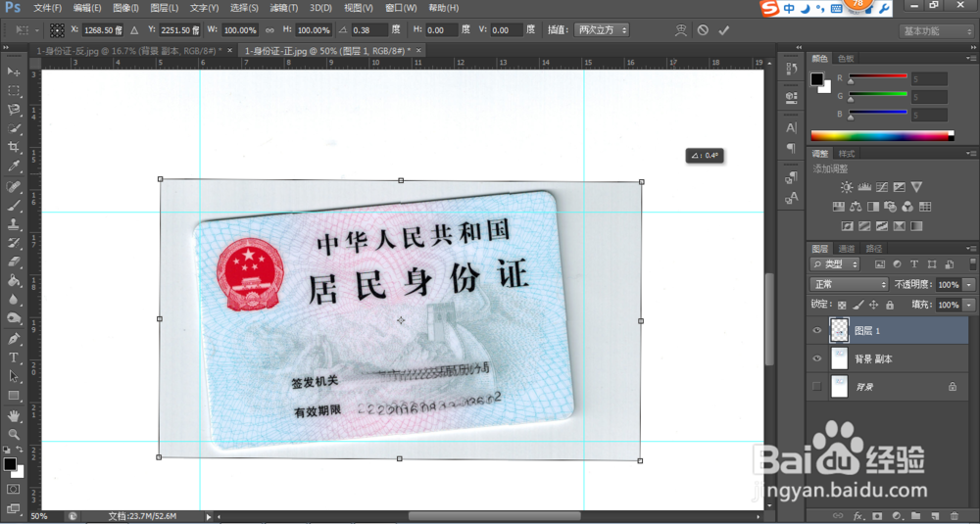This screenshot has width=980, height=524.
Task: Add a Color Balance adjustment
Action: [x=857, y=206]
